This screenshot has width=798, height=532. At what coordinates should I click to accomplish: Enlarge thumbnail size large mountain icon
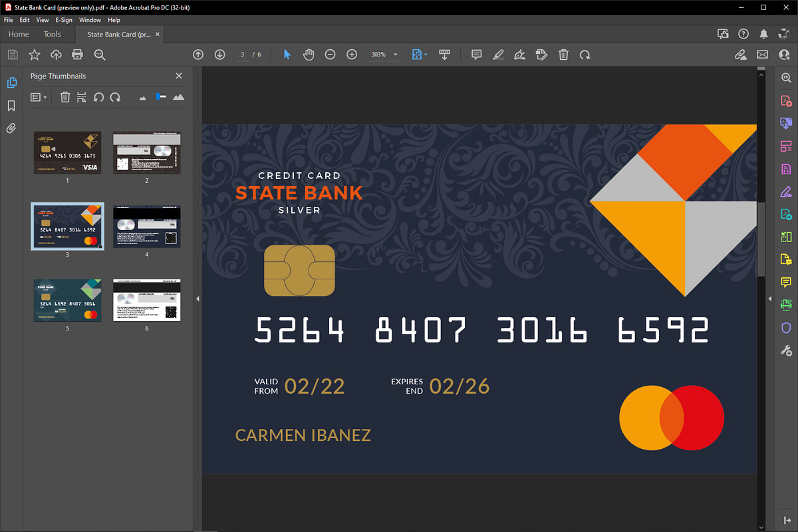pos(178,97)
